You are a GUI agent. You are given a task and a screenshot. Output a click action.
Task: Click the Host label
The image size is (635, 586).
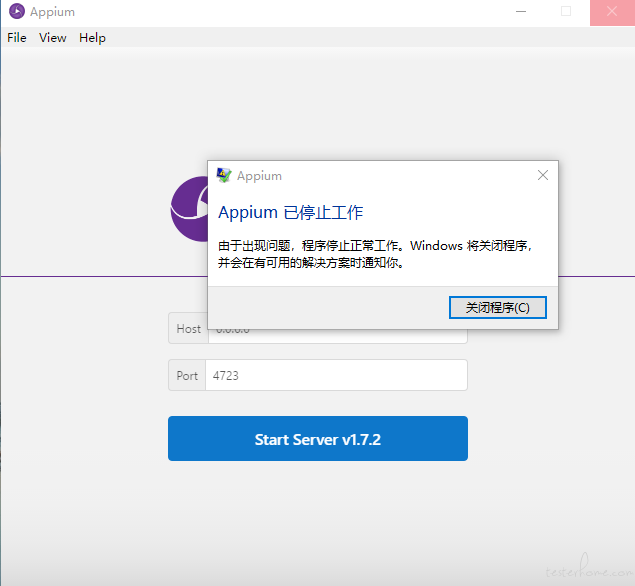pos(188,328)
